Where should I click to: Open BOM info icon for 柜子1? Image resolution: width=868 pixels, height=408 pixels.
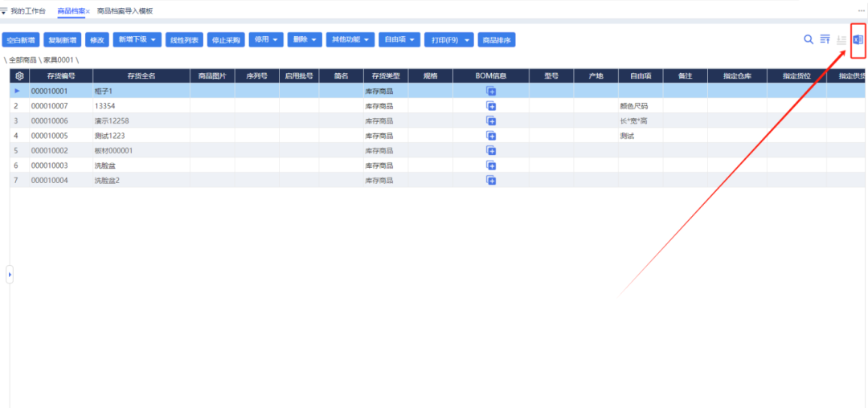pyautogui.click(x=491, y=91)
